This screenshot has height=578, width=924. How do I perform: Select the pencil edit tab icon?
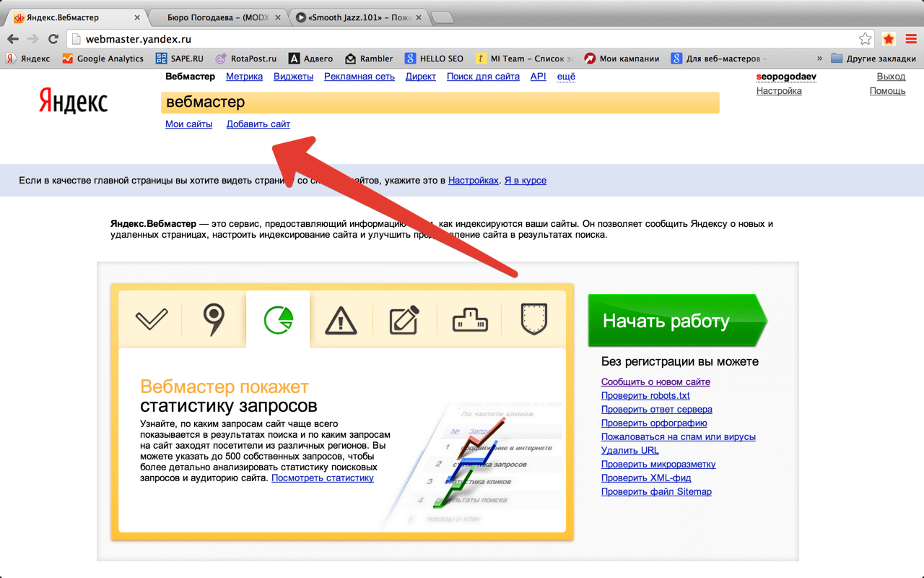coord(404,320)
